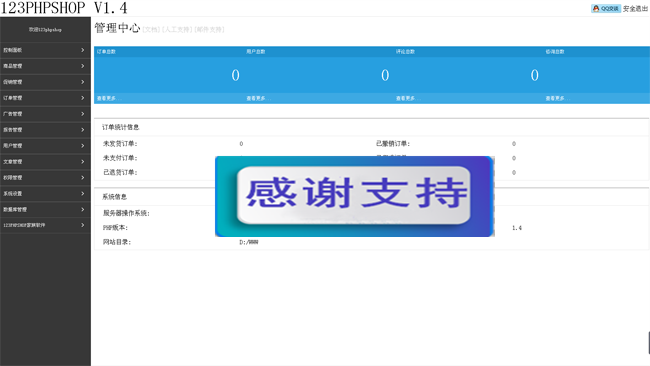Open 促销管理 in the sidebar
Image resolution: width=650 pixels, height=366 pixels.
(x=45, y=82)
